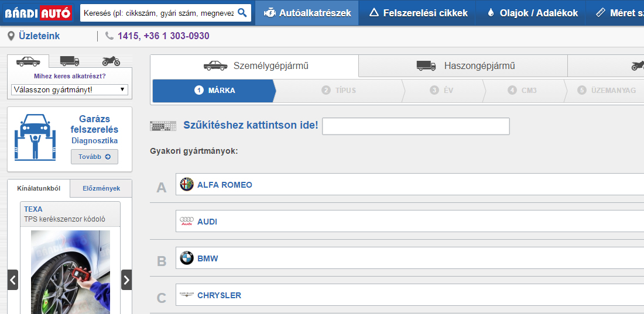Switch to the Kínálatunkból tab

pyautogui.click(x=39, y=188)
